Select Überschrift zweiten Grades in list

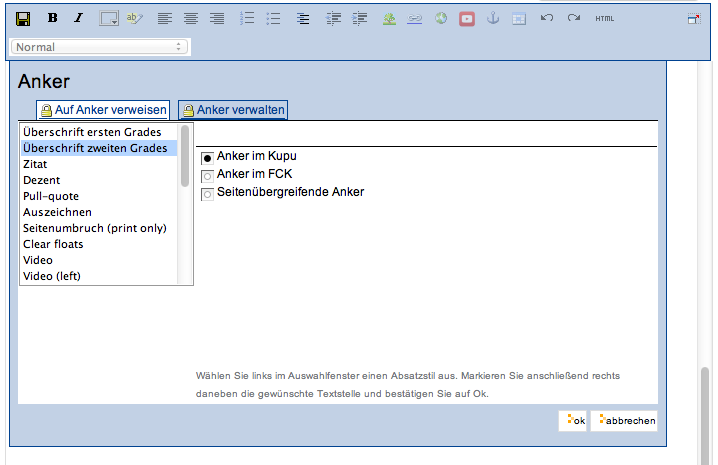[99, 148]
